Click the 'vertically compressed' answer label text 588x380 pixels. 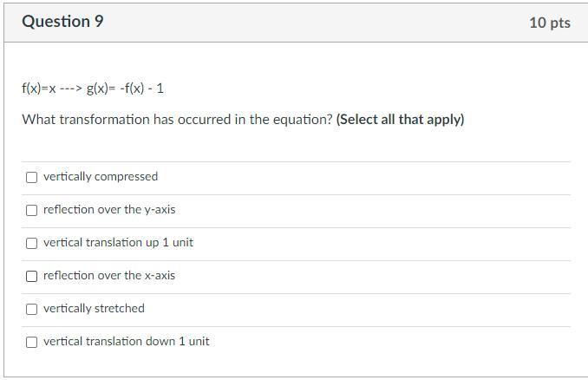coord(101,177)
